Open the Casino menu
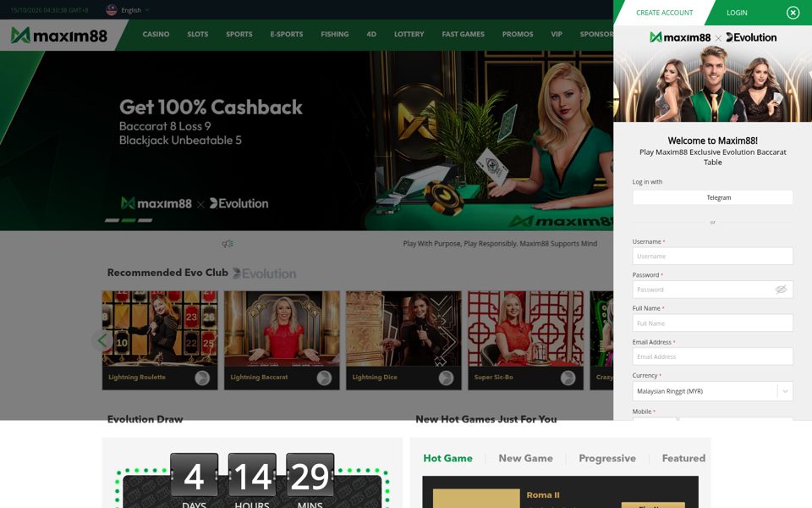The image size is (812, 508). point(156,34)
